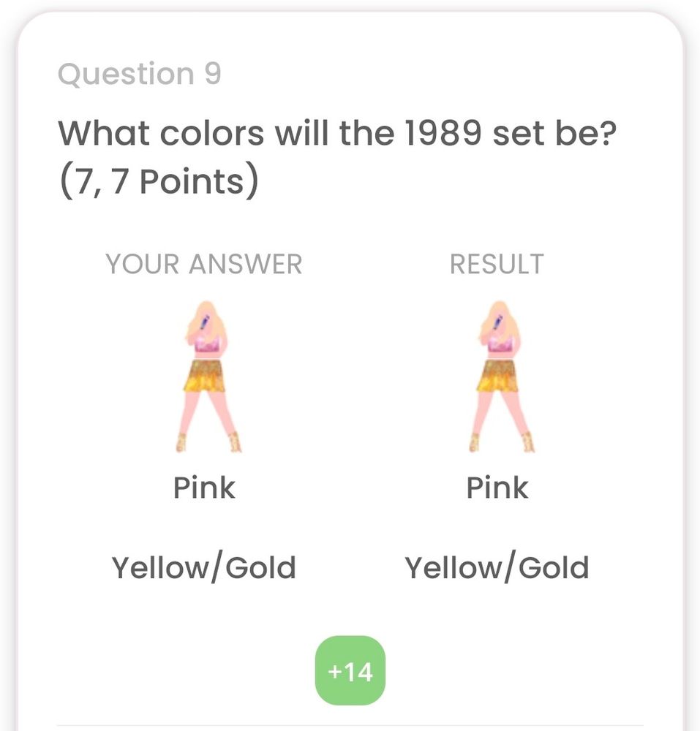Click the microphone on YOUR ANSWER figure
This screenshot has height=731, width=700.
point(205,321)
